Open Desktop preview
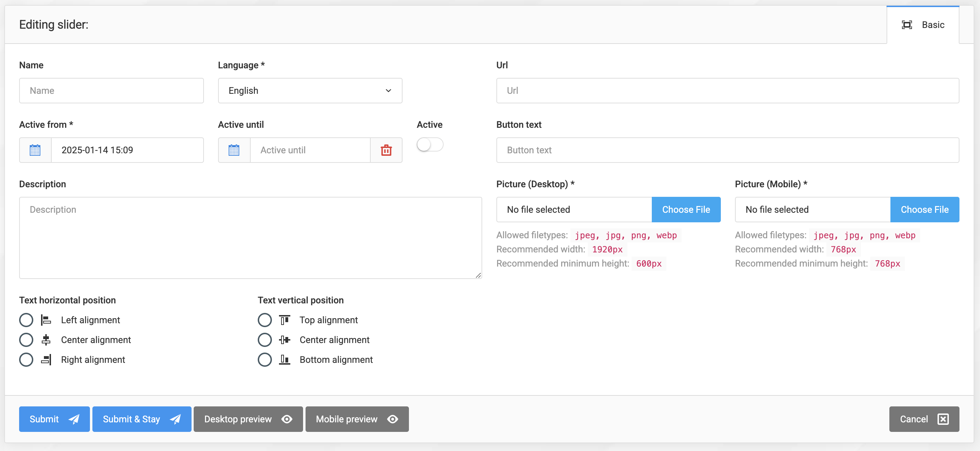980x451 pixels. [248, 419]
